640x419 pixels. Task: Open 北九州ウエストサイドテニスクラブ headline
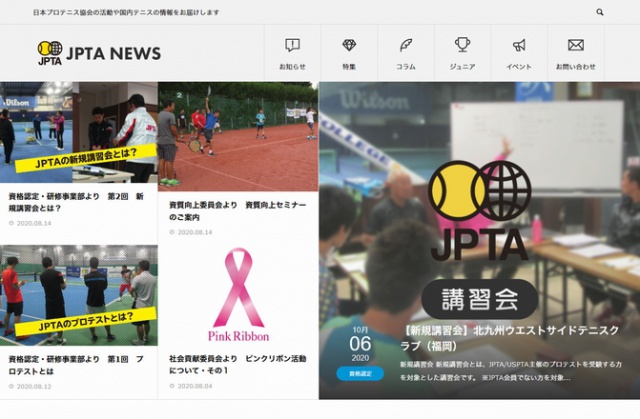pos(509,338)
